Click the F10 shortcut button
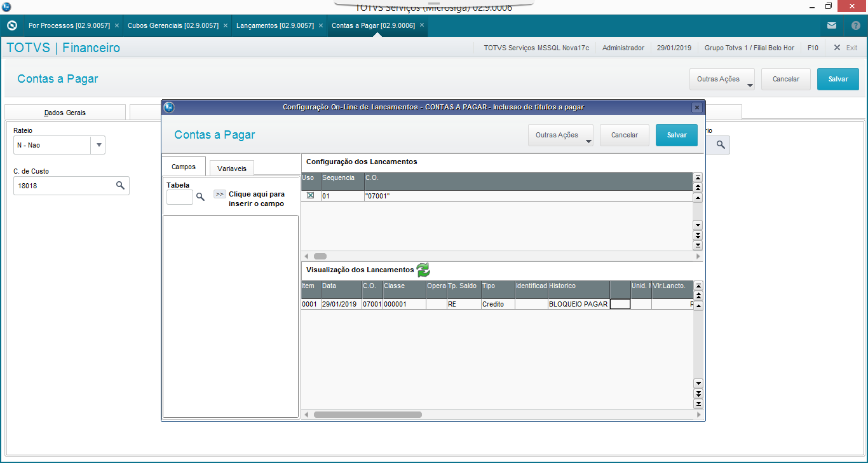 [813, 48]
